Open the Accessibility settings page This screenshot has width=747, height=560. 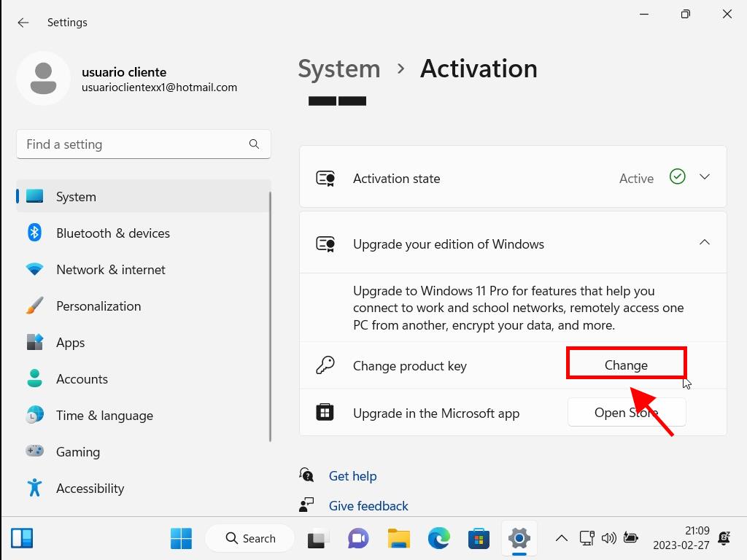90,489
